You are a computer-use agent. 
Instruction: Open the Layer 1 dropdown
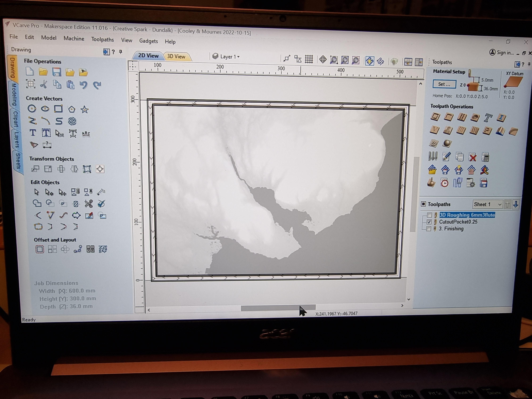(x=238, y=57)
